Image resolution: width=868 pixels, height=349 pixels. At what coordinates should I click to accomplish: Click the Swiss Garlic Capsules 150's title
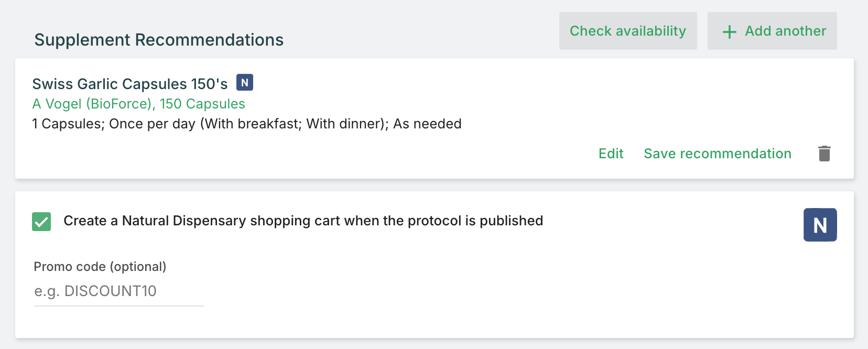[x=130, y=84]
